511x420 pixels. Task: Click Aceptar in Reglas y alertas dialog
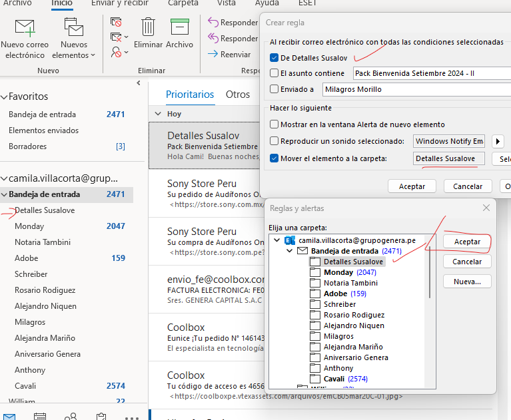coord(467,242)
